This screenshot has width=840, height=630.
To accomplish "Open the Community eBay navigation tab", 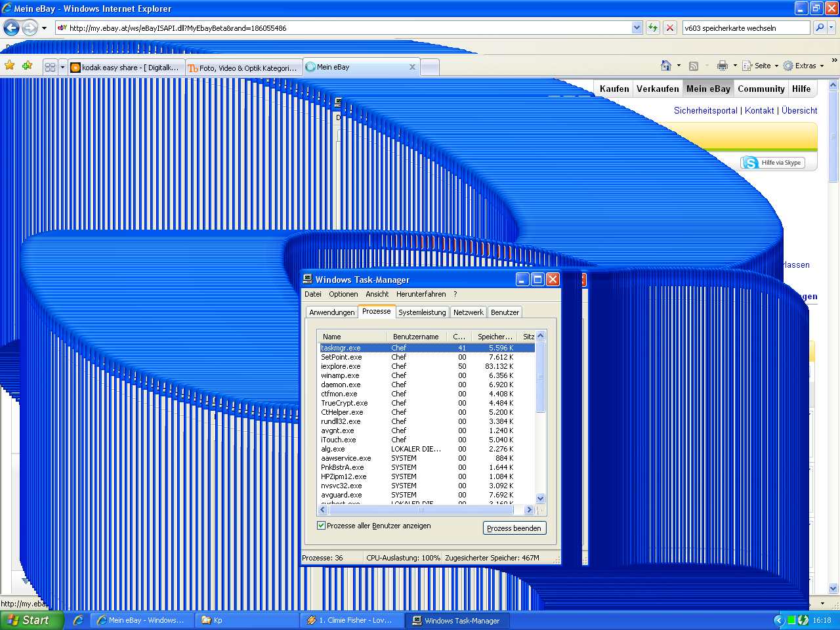I will coord(761,89).
